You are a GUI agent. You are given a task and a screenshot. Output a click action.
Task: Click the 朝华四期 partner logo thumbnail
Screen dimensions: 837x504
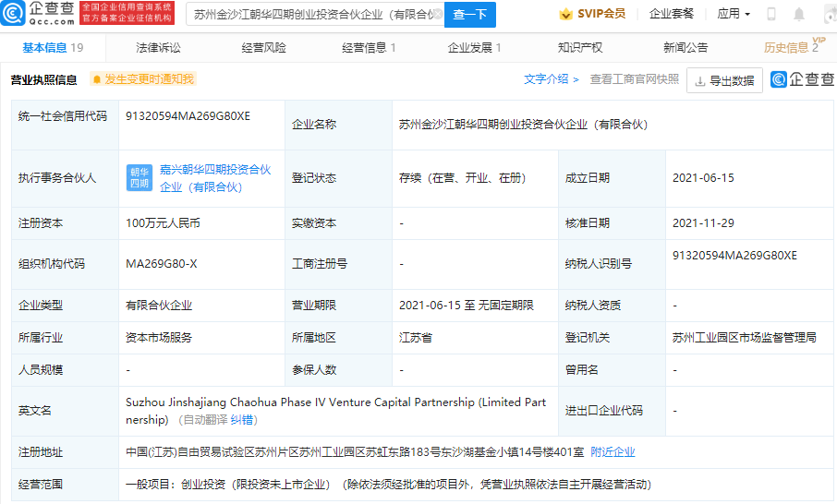point(139,177)
